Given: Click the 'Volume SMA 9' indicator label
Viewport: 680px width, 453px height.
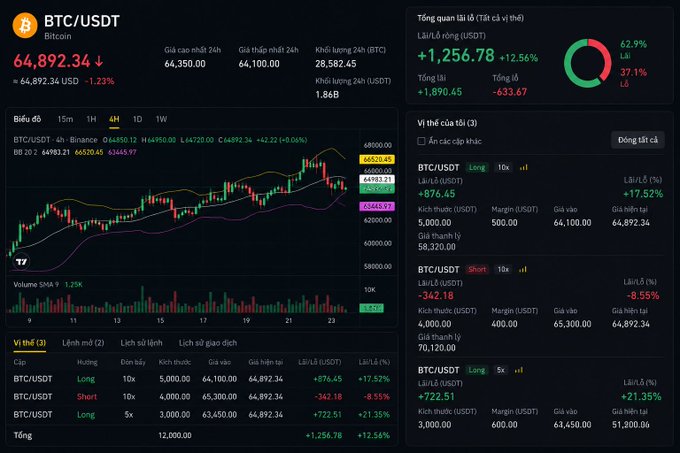Looking at the screenshot, I should tap(36, 284).
